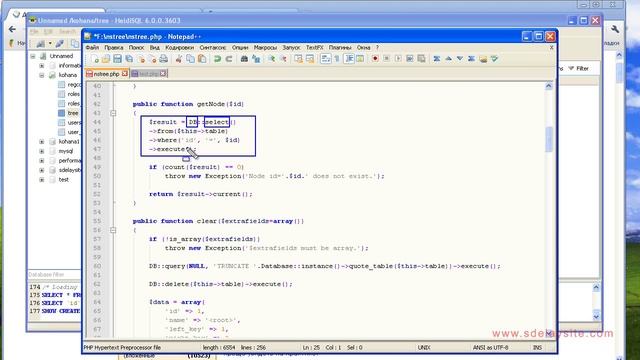Click the Database filter input field

coord(55,274)
